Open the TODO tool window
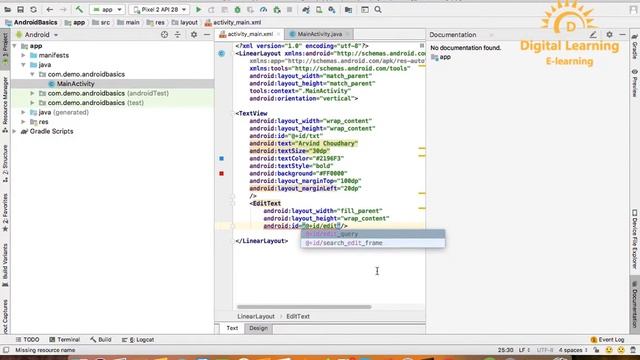 click(27, 340)
